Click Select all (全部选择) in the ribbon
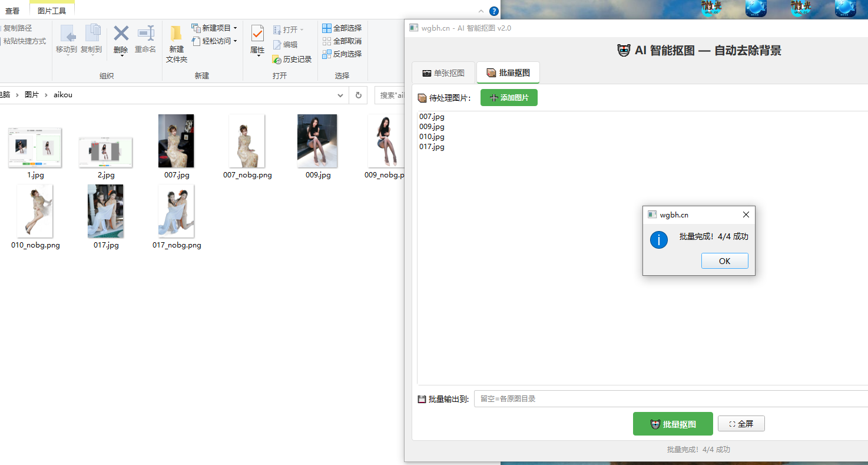The width and height of the screenshot is (868, 465). pos(342,28)
